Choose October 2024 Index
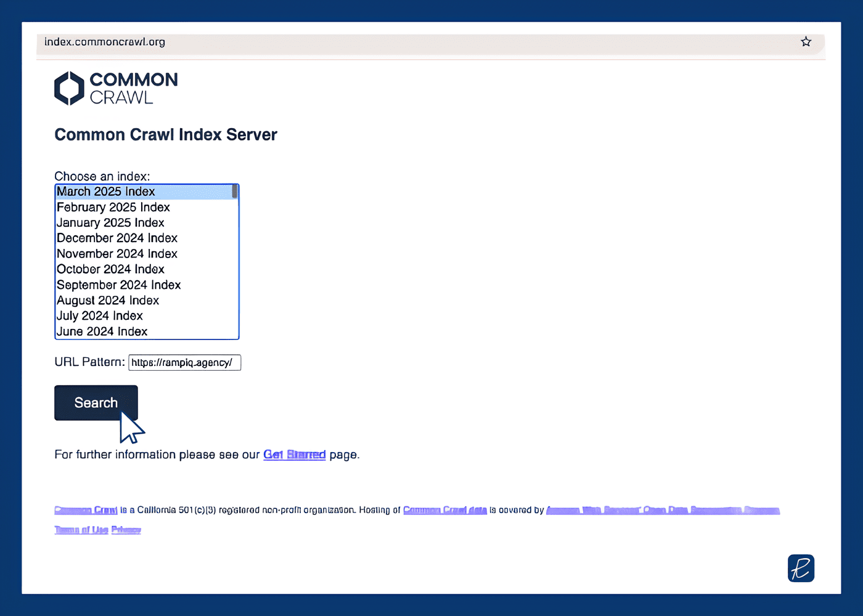 point(144,269)
